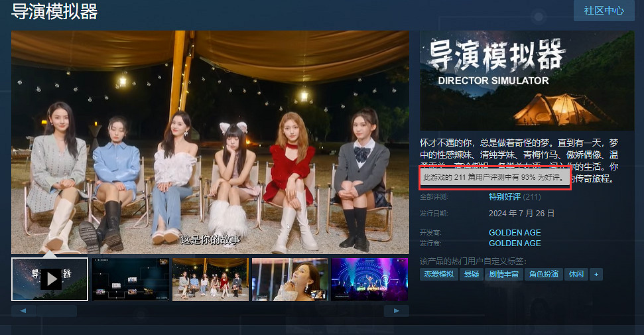Select the purple concert stage thumbnail
Screen dimensions: 644x335
tap(369, 279)
